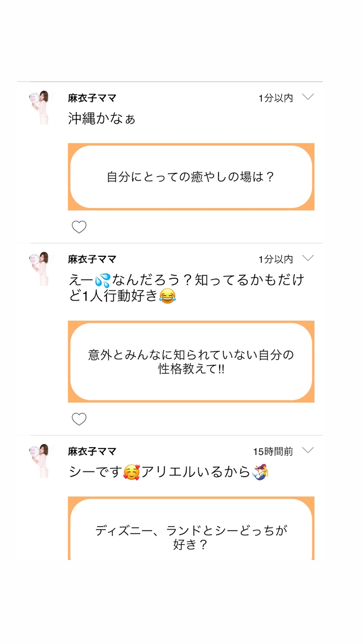Tap avatar on the シーです post
Image resolution: width=362 pixels, height=644 pixels.
click(x=39, y=460)
